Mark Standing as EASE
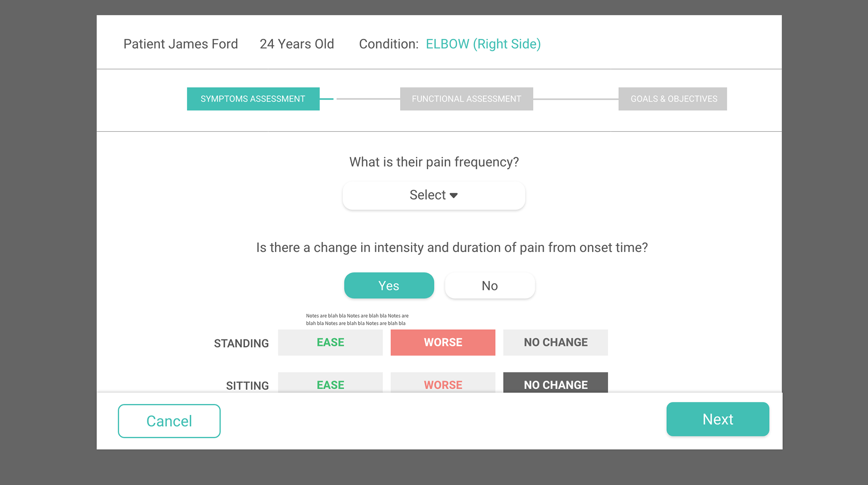This screenshot has width=868, height=485. pos(330,342)
